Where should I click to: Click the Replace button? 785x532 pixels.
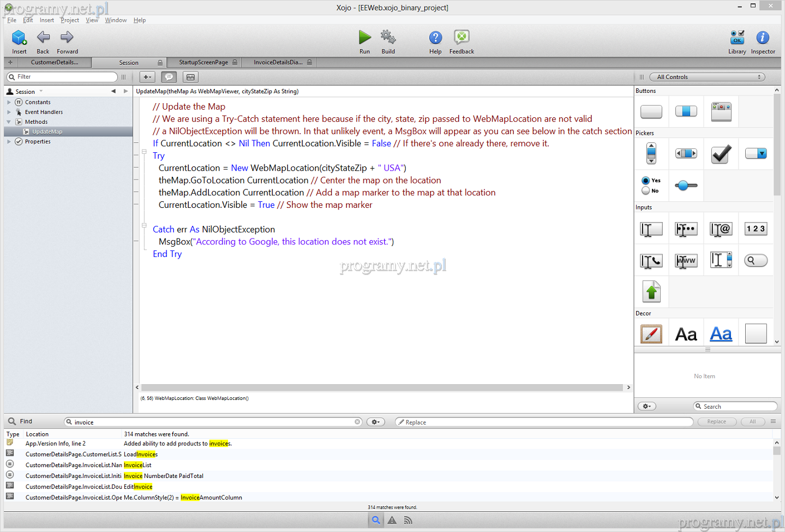716,422
